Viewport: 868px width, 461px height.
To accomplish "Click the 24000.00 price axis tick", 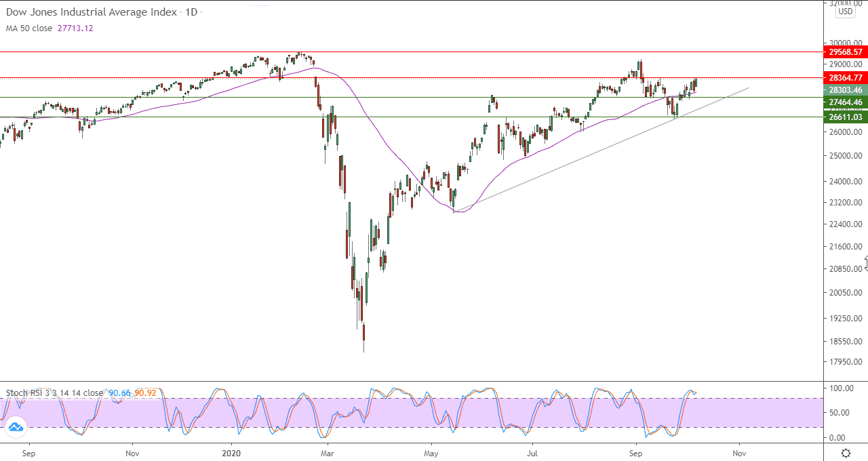I will (x=845, y=182).
